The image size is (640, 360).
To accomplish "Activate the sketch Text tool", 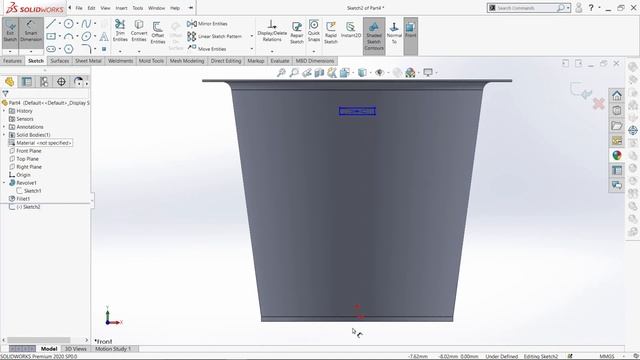I will (104, 37).
